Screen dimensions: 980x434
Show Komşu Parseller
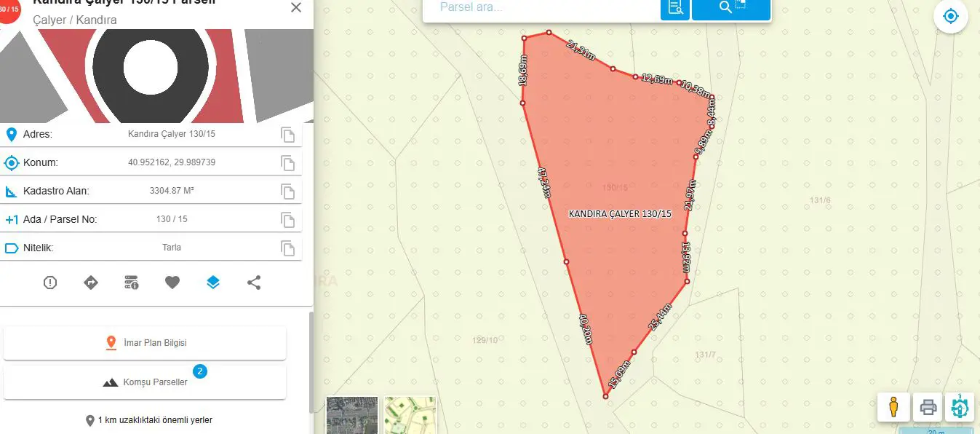tap(145, 382)
